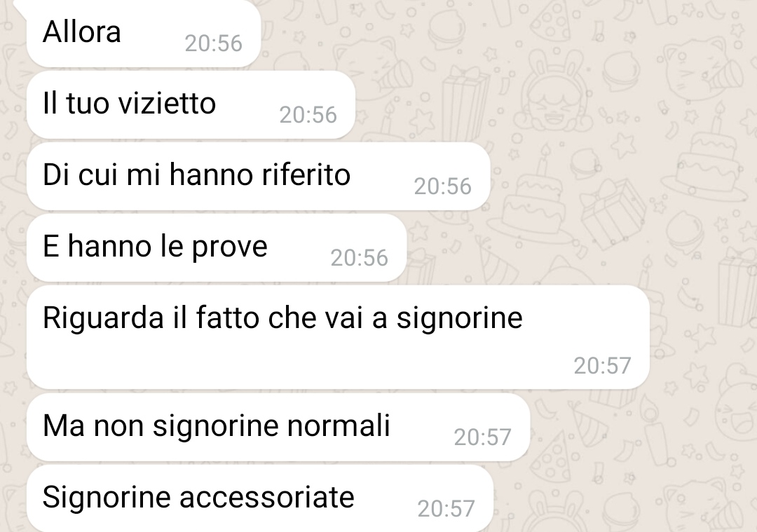Click the word 'accessoriate' in the last message

[267, 497]
